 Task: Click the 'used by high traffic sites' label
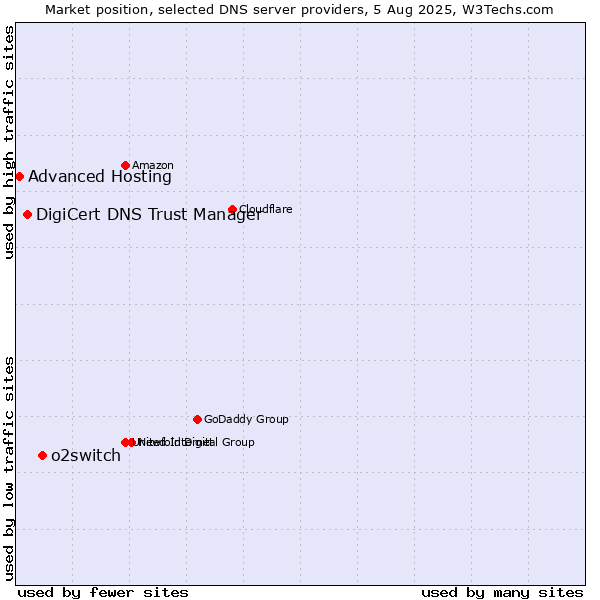click(8, 142)
